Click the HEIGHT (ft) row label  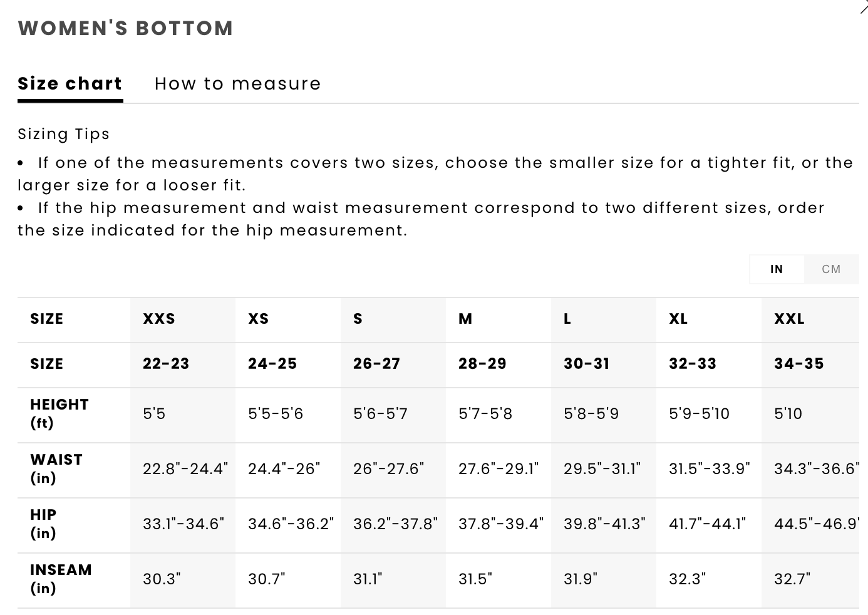pos(59,413)
